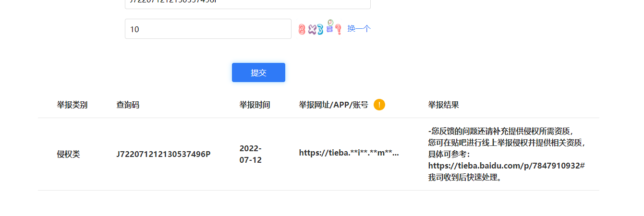Viewport: 644px width, 216px height.
Task: Click the orange exclamation icon beside 举报网址/APP/账号
Action: pos(379,105)
